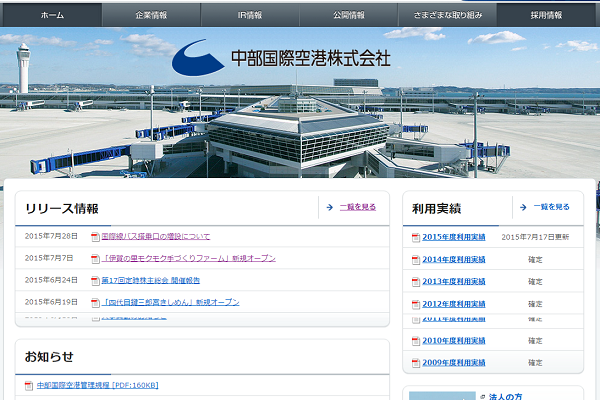
Task: Open the IR情報 menu tab
Action: [x=250, y=15]
